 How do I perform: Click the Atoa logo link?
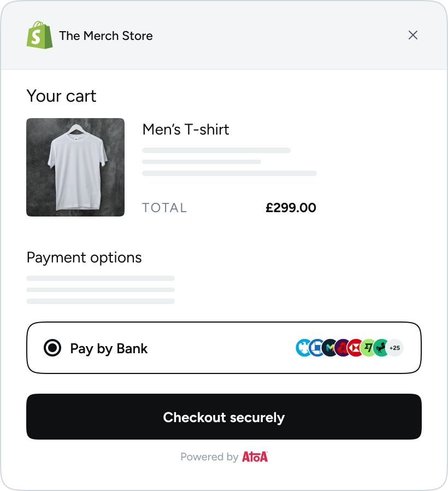(x=255, y=457)
